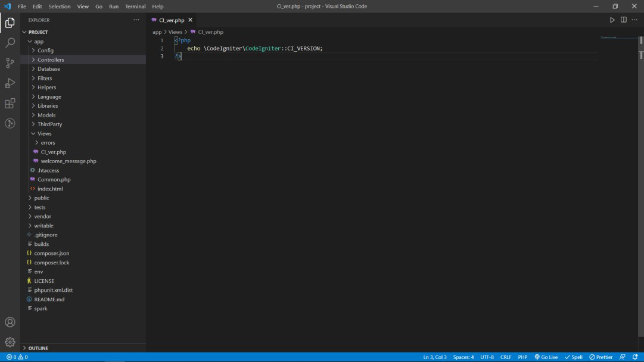The image size is (644, 362).
Task: Expand the Helpers folder
Action: click(83, 88)
